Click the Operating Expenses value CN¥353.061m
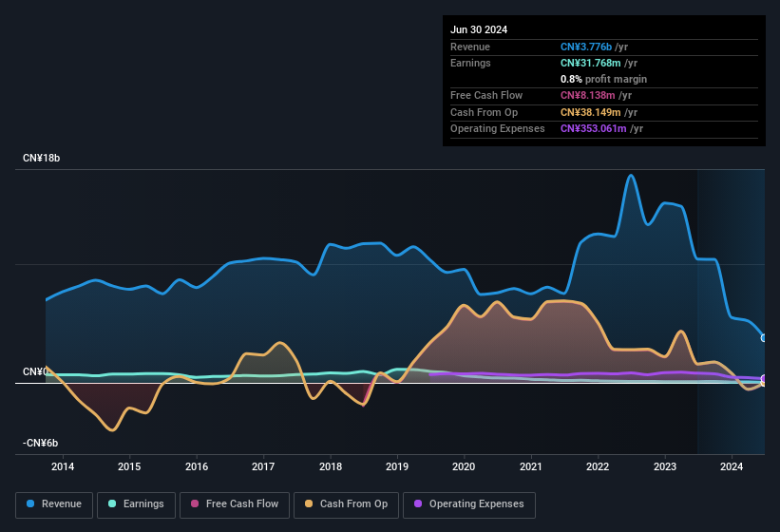Viewport: 780px width, 532px height. tap(593, 128)
